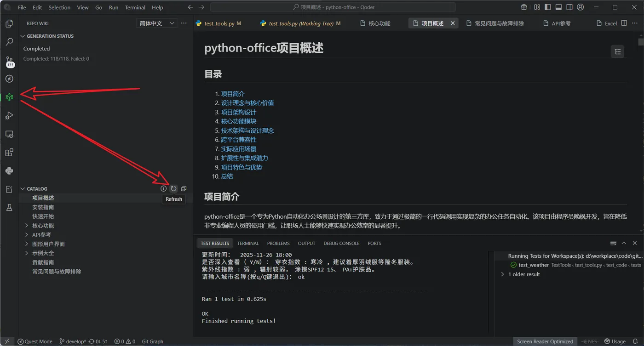
Task: Open the Terminal menu in menu bar
Action: click(x=135, y=7)
